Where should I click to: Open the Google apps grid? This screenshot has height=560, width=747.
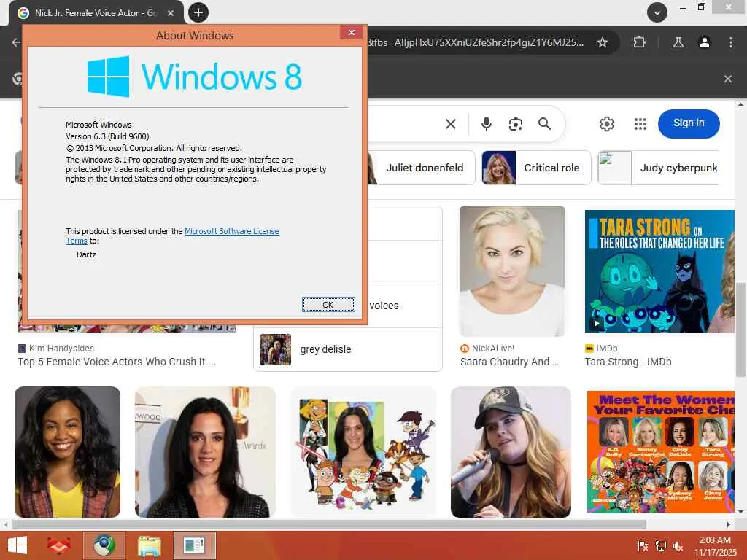pos(640,124)
